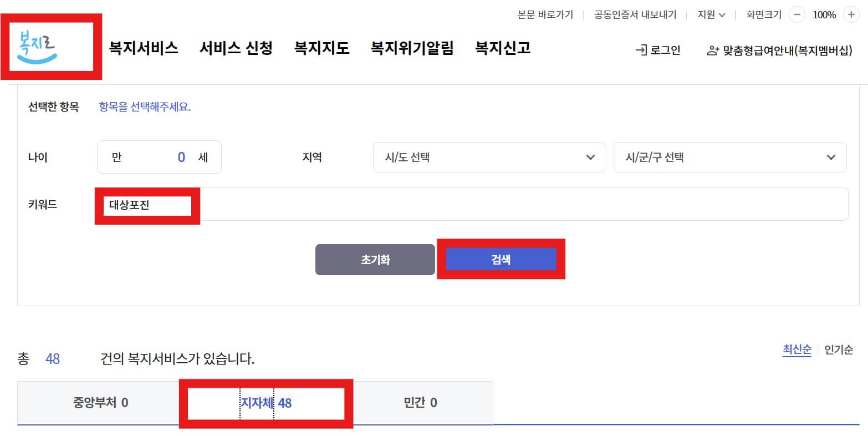This screenshot has height=436, width=868.
Task: Switch to the 지자체 48 tab
Action: coord(266,403)
